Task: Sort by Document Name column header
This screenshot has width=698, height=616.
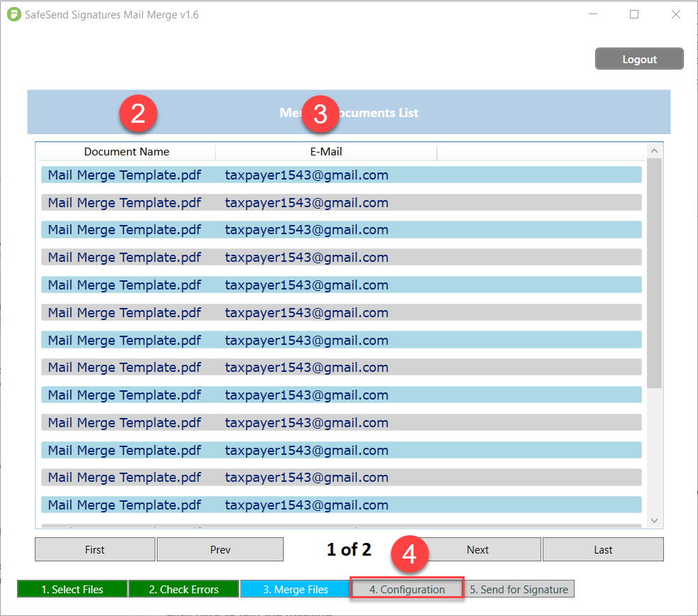Action: tap(126, 151)
